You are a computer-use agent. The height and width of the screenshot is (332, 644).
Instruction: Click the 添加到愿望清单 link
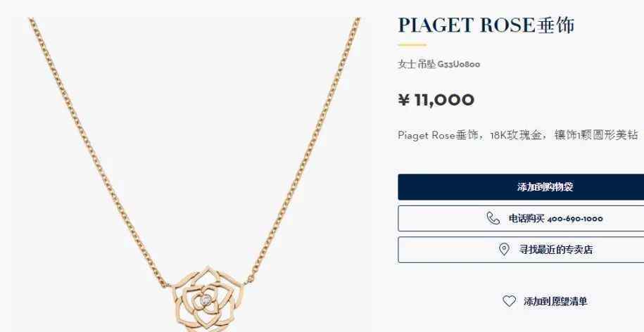[555, 301]
